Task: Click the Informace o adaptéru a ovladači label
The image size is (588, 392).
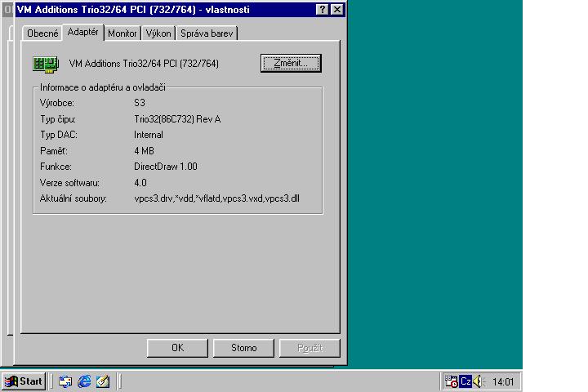Action: (x=103, y=87)
